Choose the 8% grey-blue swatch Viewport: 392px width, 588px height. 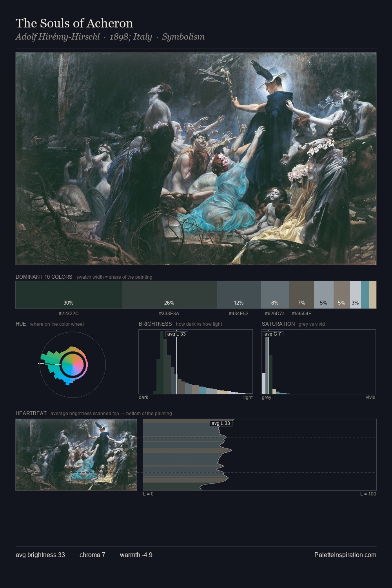(275, 295)
